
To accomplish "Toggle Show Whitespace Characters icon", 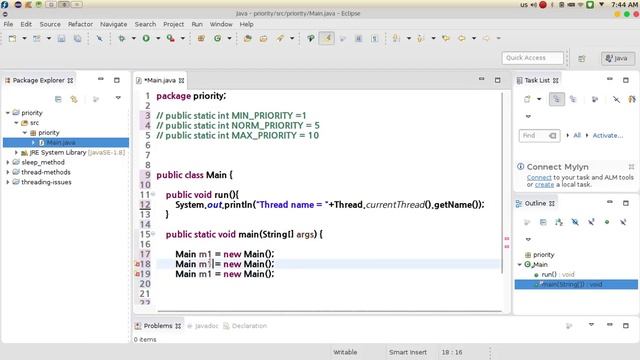I will click(375, 38).
